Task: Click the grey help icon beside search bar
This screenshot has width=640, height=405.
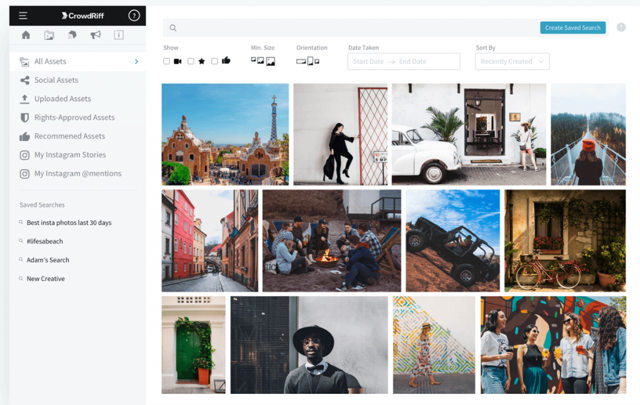Action: 621,27
